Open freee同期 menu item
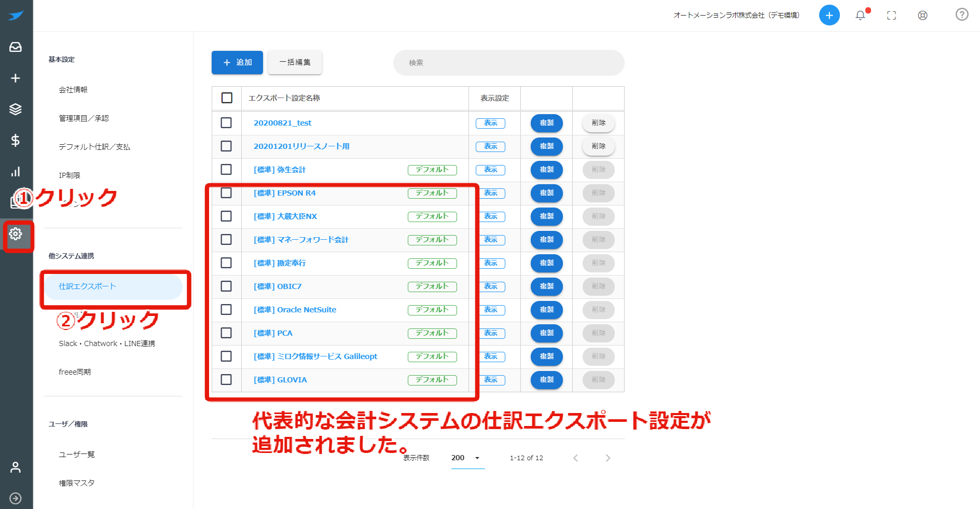Image resolution: width=980 pixels, height=509 pixels. [x=75, y=372]
